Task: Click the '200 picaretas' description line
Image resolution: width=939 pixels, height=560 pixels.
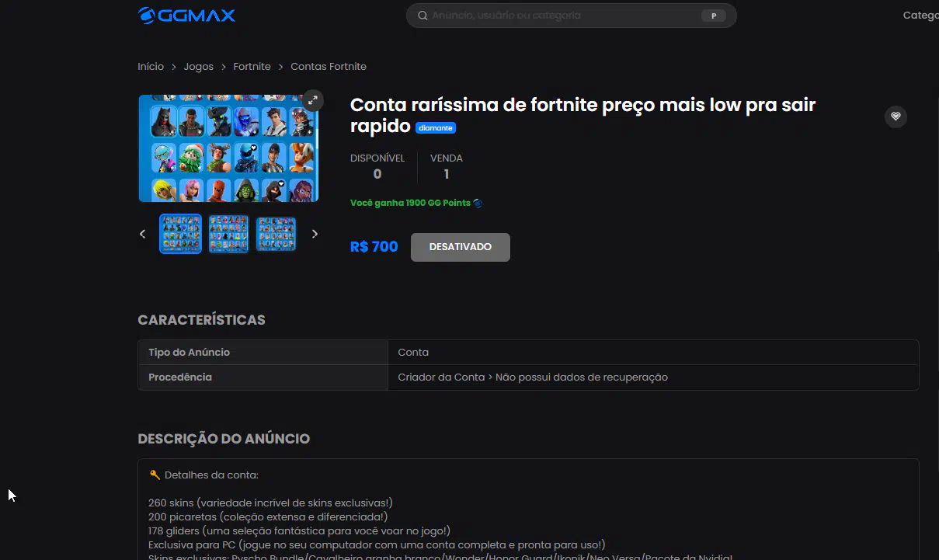Action: (x=268, y=517)
